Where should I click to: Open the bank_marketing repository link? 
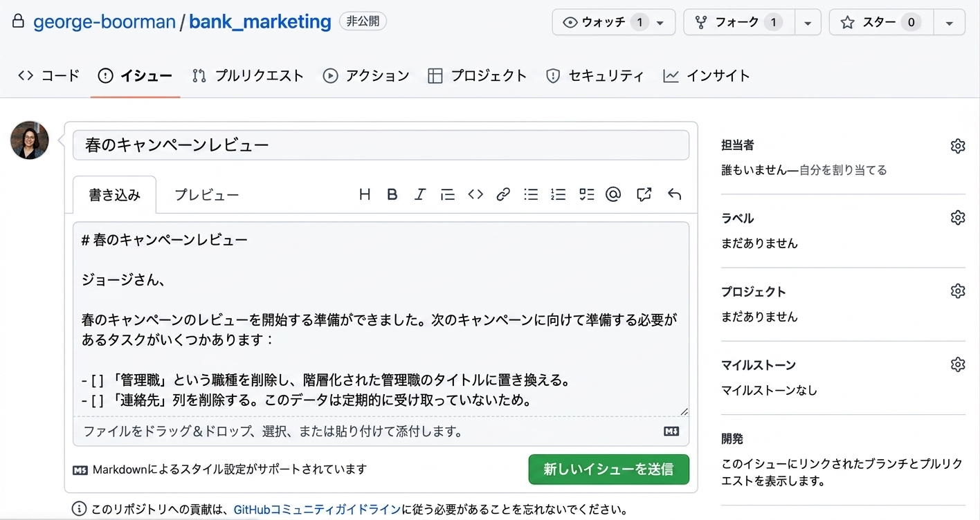pos(260,21)
